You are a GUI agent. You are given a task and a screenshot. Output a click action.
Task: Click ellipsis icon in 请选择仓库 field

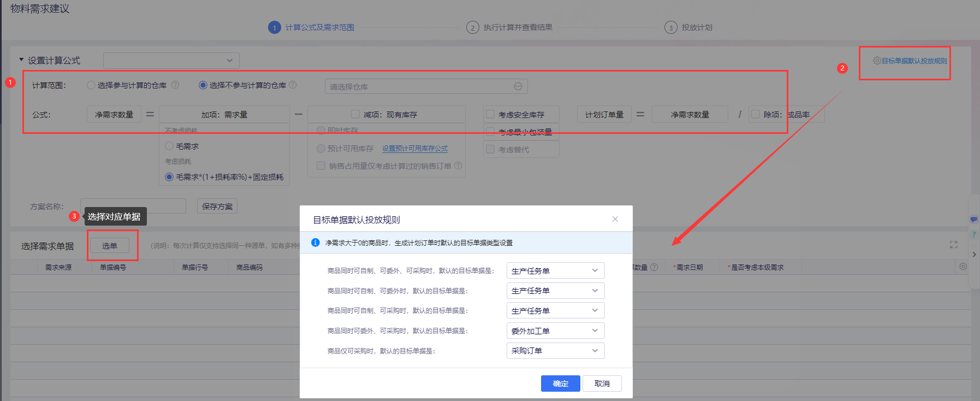[x=518, y=86]
